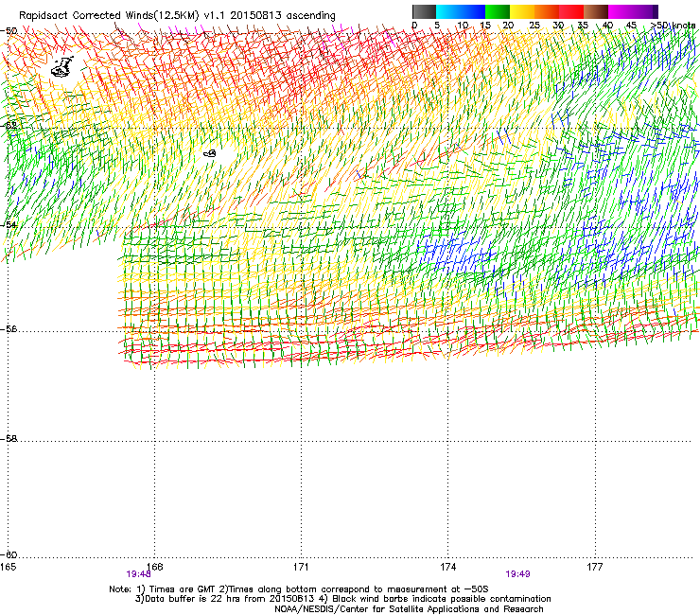Click the 174 longitude axis label
This screenshot has height=615, width=700.
(x=447, y=567)
